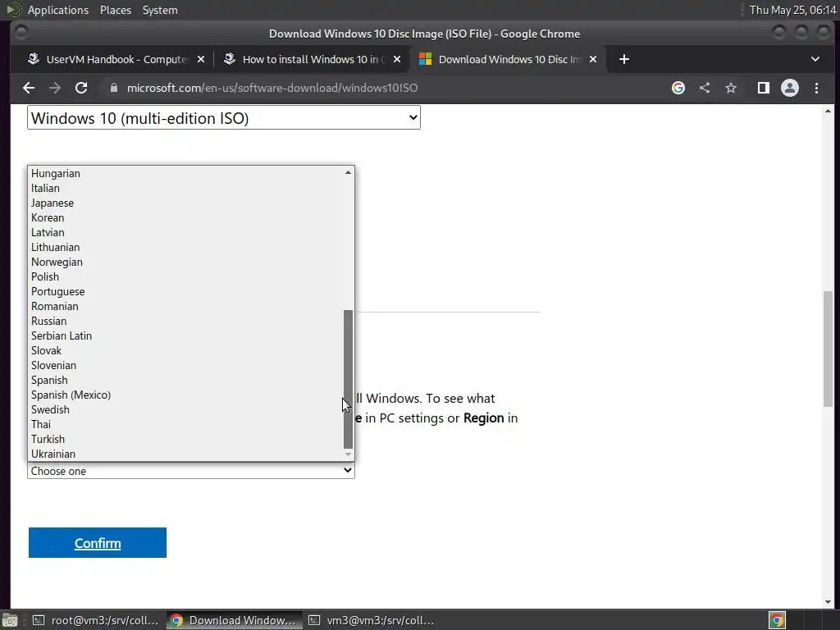
Task: Open Chrome's side panel icon
Action: pyautogui.click(x=764, y=88)
